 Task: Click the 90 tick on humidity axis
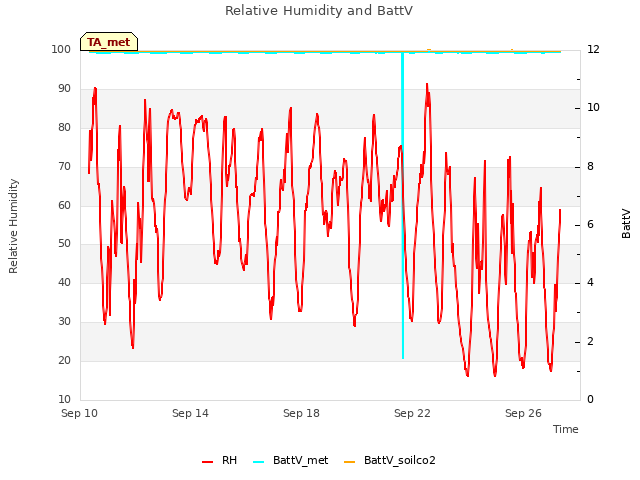pyautogui.click(x=64, y=89)
